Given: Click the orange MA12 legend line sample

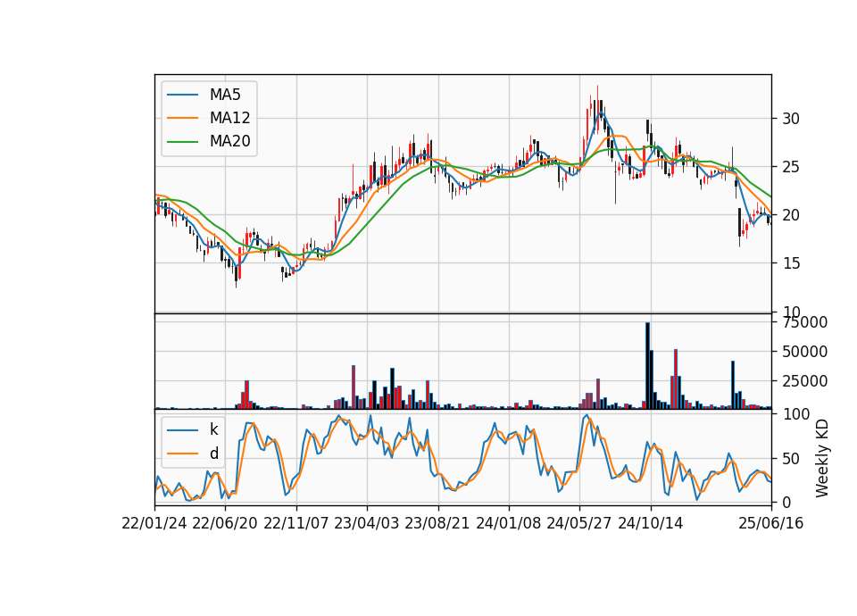Looking at the screenshot, I should click(x=182, y=118).
